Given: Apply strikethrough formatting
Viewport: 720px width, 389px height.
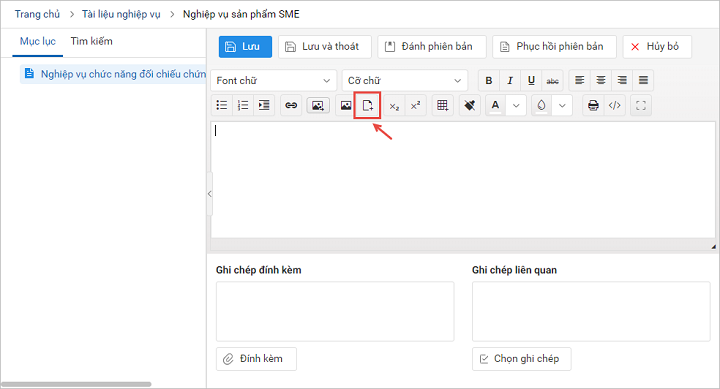Looking at the screenshot, I should pos(552,80).
